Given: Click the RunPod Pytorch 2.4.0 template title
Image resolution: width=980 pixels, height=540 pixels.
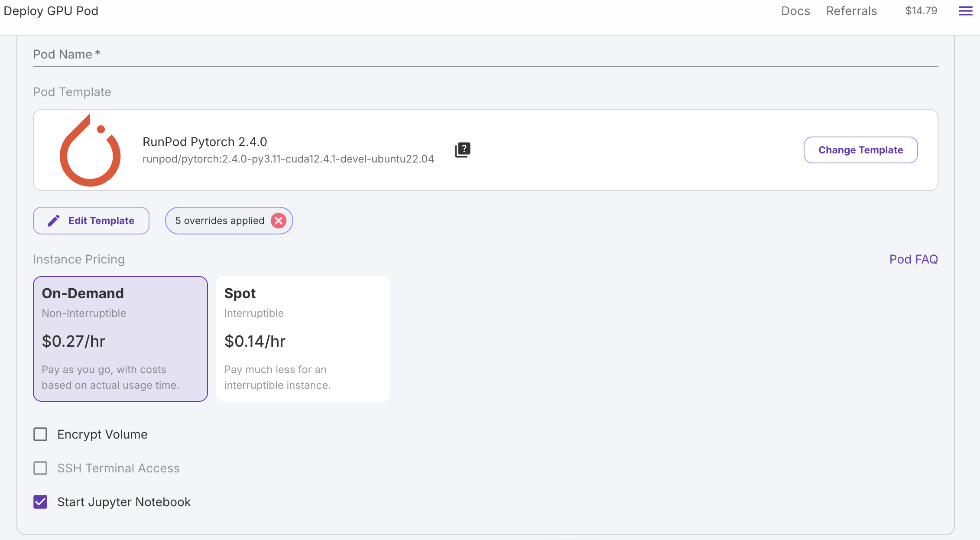Looking at the screenshot, I should [204, 142].
